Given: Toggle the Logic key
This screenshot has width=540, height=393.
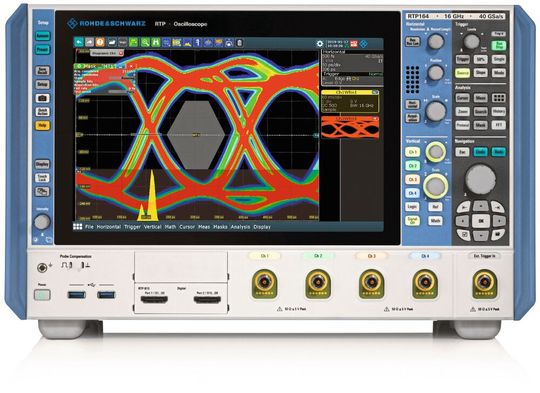Looking at the screenshot, I should tap(412, 207).
